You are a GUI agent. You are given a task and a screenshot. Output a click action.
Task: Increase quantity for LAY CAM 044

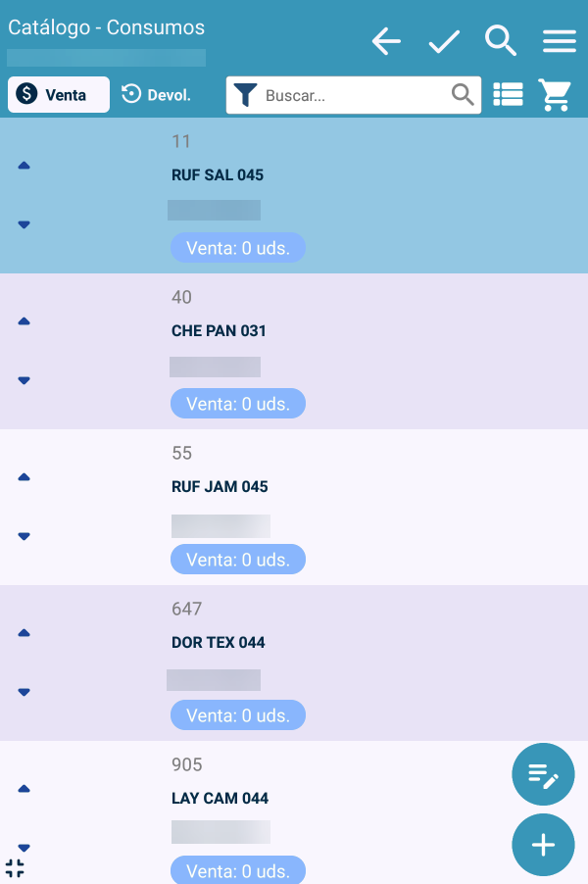[x=24, y=789]
